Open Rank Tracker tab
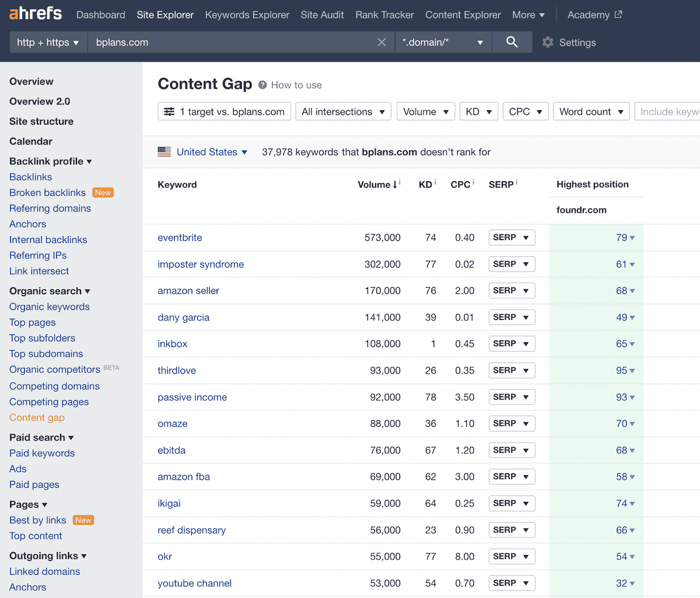 (385, 15)
